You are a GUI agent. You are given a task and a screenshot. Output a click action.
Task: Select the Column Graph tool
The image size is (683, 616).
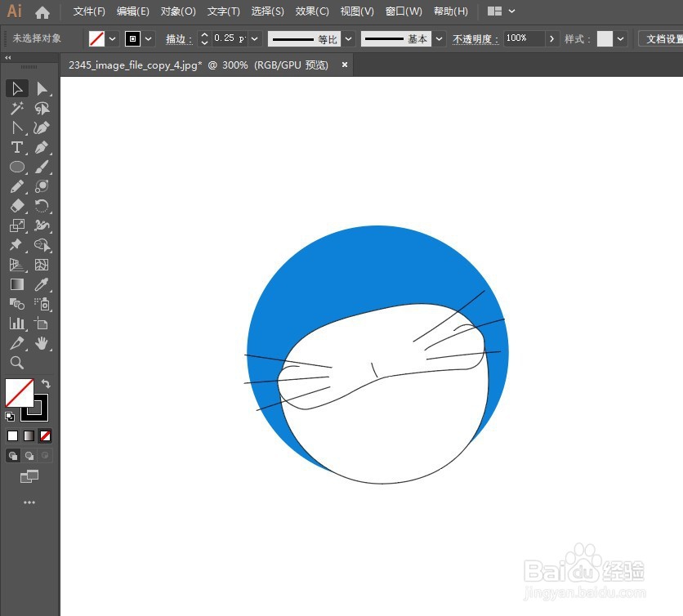point(17,324)
